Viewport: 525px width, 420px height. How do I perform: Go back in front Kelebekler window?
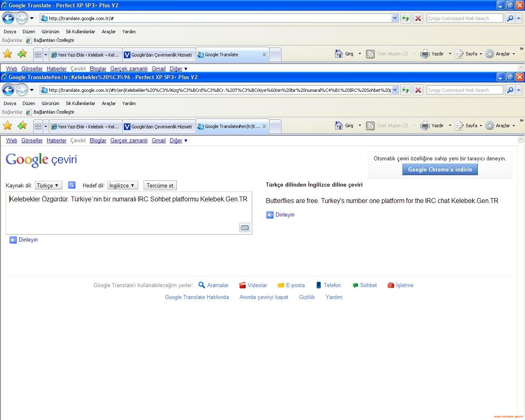[8, 90]
